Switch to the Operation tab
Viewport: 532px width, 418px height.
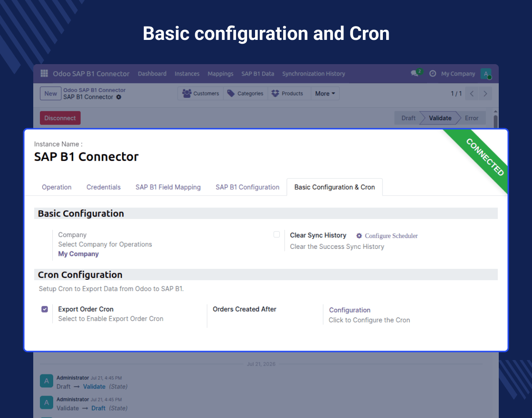pos(57,187)
